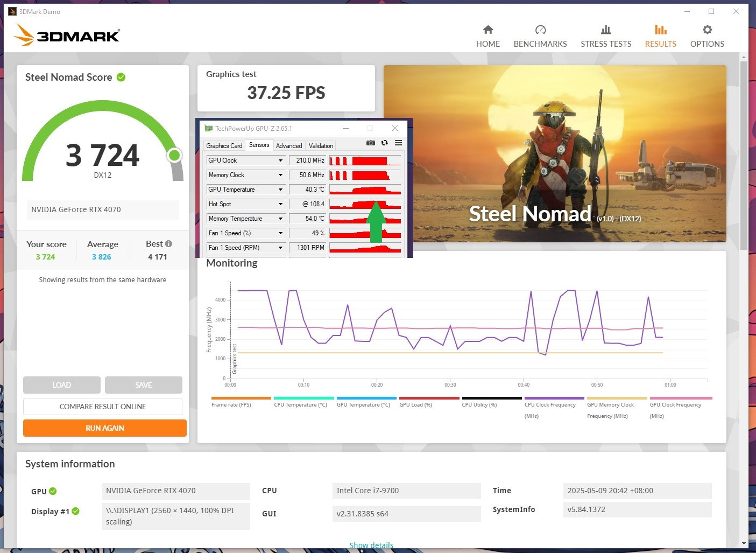Expand the GPU Clock sensor dropdown
The width and height of the screenshot is (756, 553).
tap(280, 160)
